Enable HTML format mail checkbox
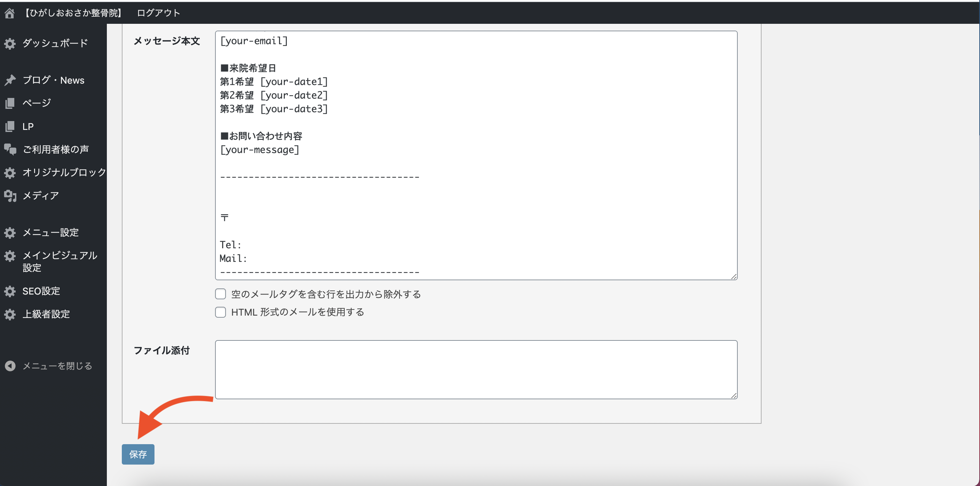Screen dimensions: 980x486 click(x=220, y=312)
